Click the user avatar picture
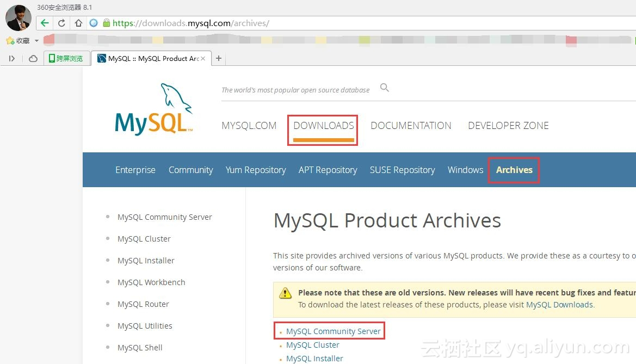The height and width of the screenshot is (364, 636). 18,18
